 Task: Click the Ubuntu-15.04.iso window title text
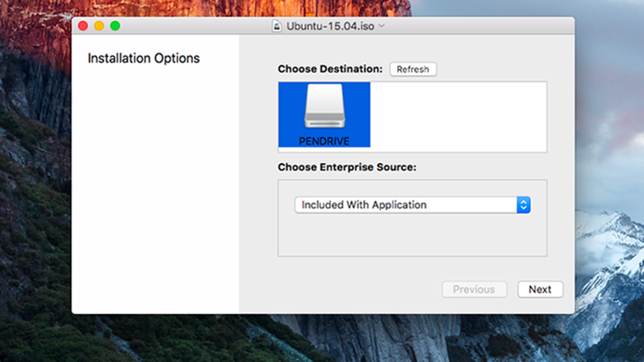pos(330,26)
